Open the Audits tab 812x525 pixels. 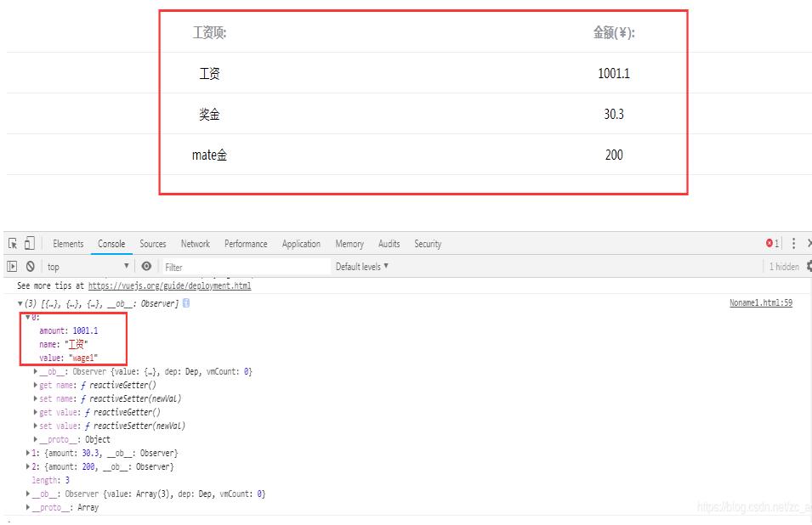click(x=389, y=244)
